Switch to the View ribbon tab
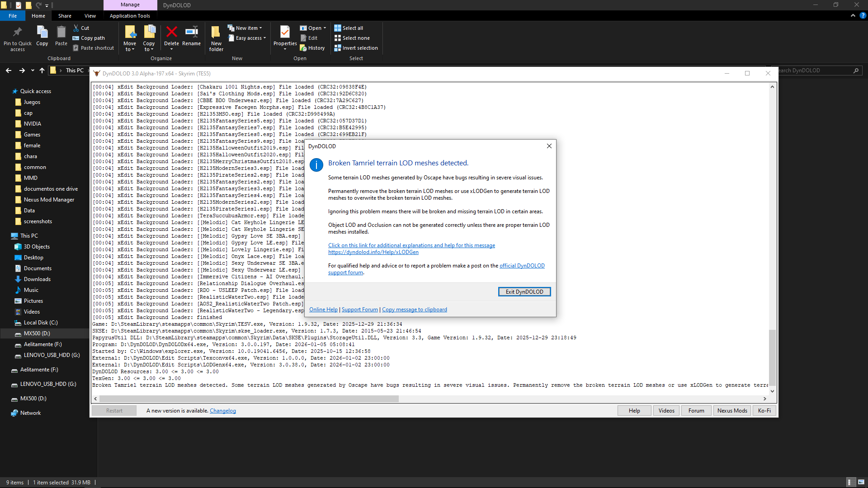Screen dimensions: 868x488 pyautogui.click(x=90, y=16)
